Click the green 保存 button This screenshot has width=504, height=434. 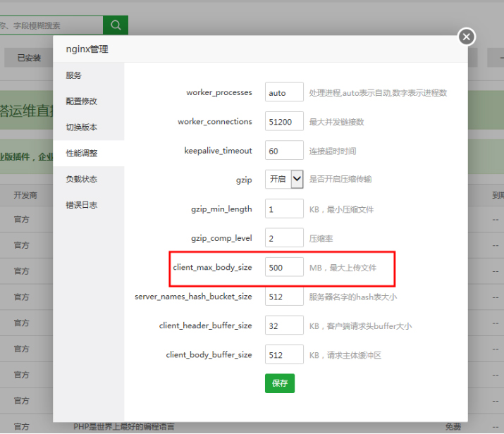tap(279, 383)
